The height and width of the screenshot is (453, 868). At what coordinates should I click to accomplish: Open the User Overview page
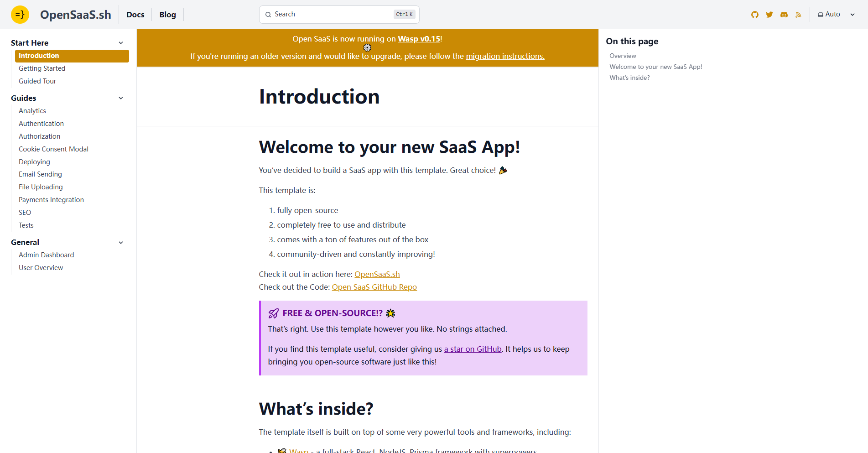coord(41,268)
